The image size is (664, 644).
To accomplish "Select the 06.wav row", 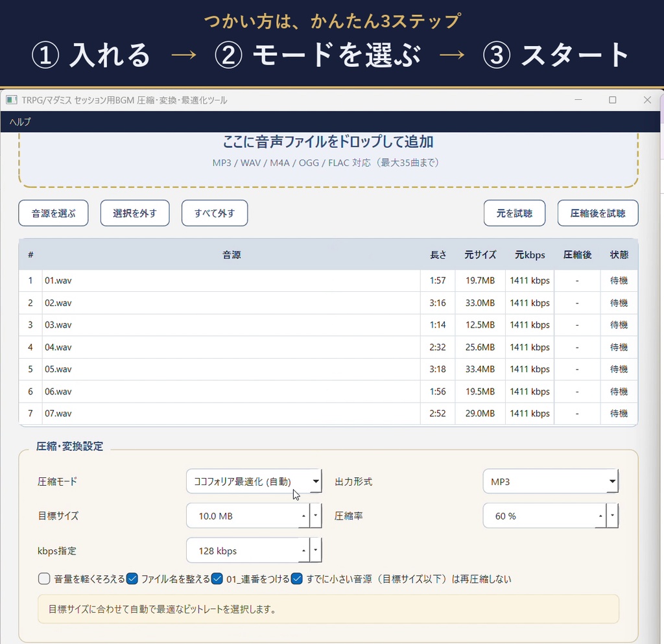I will coord(328,391).
